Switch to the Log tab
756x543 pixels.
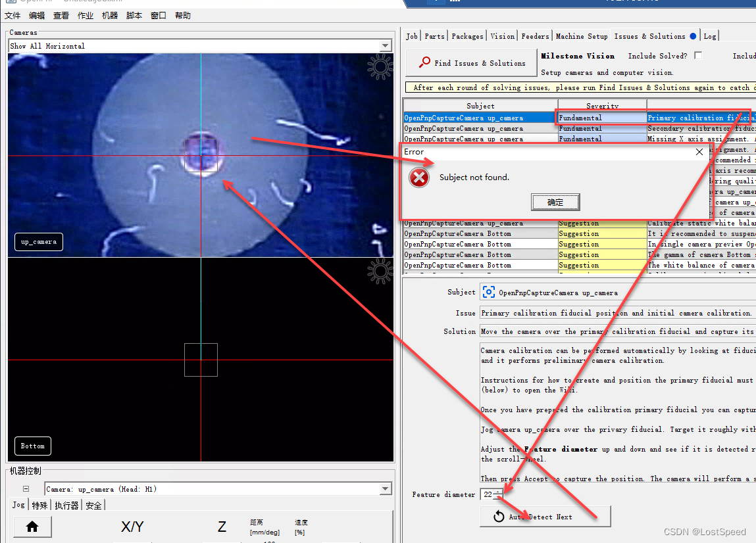(710, 36)
